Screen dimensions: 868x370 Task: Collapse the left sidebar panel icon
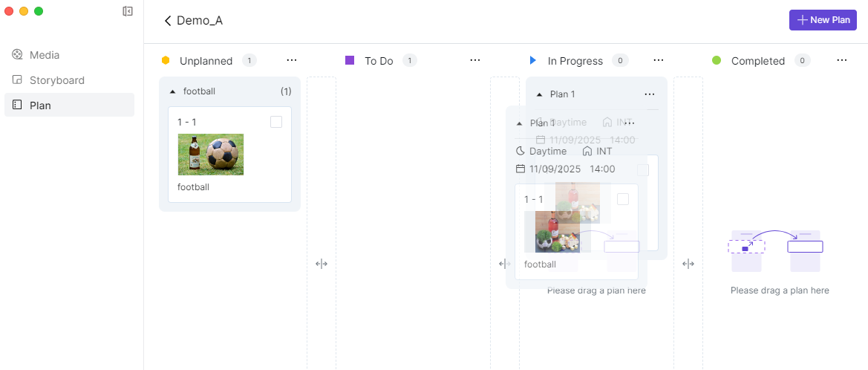click(128, 11)
